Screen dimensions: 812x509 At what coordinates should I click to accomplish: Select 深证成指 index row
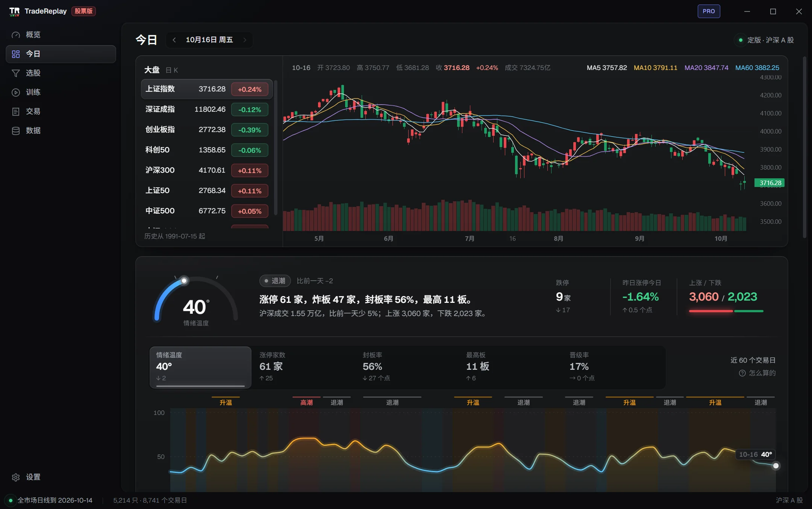207,109
